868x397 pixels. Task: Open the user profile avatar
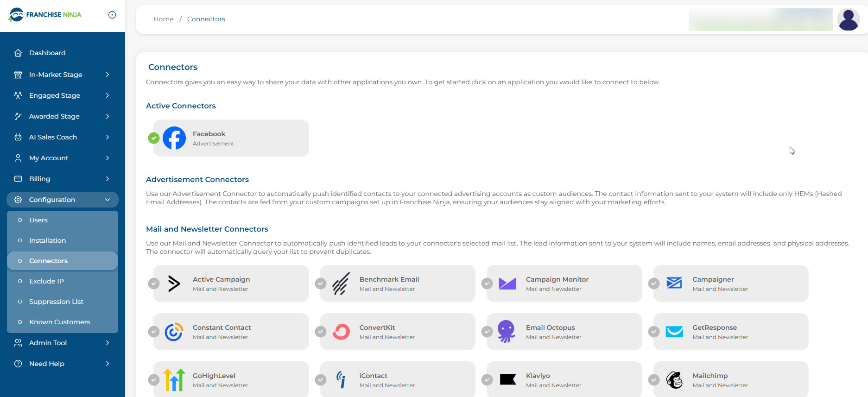tap(849, 19)
